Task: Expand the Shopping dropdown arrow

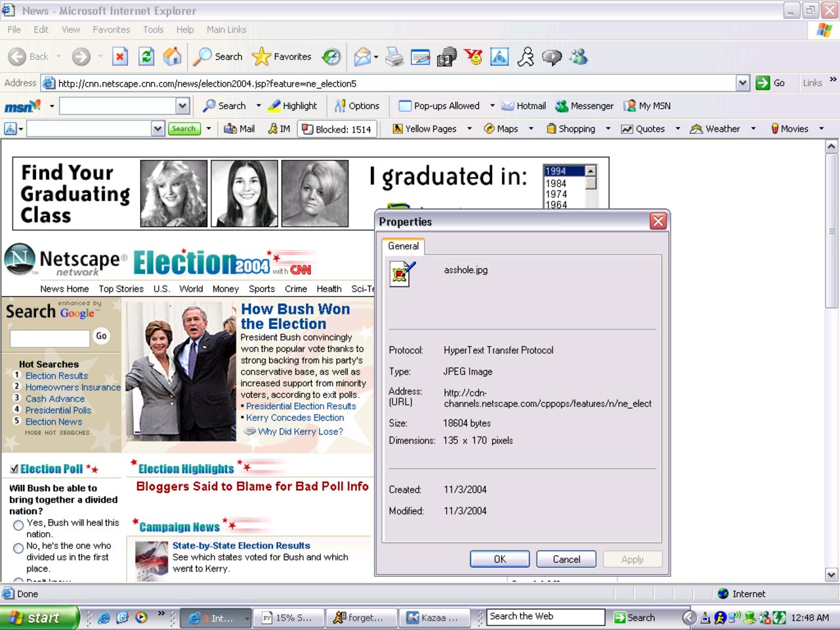Action: pos(608,129)
